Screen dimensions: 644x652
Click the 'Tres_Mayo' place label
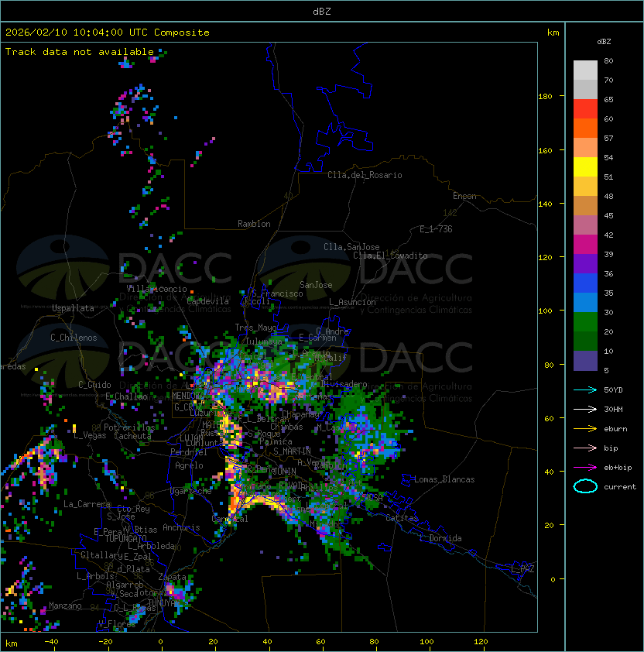click(255, 328)
